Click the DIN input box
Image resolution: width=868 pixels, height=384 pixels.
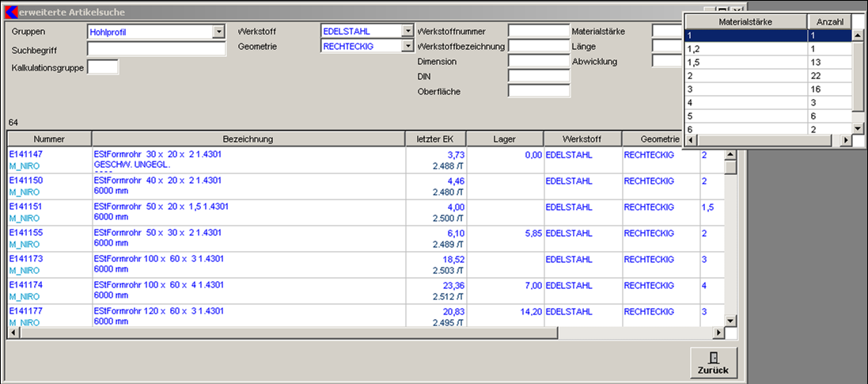pos(539,76)
